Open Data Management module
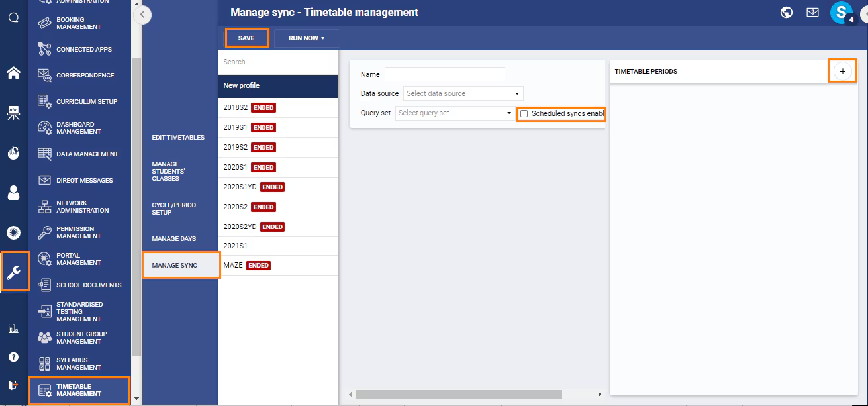Screen dimensions: 868x406 coord(79,154)
